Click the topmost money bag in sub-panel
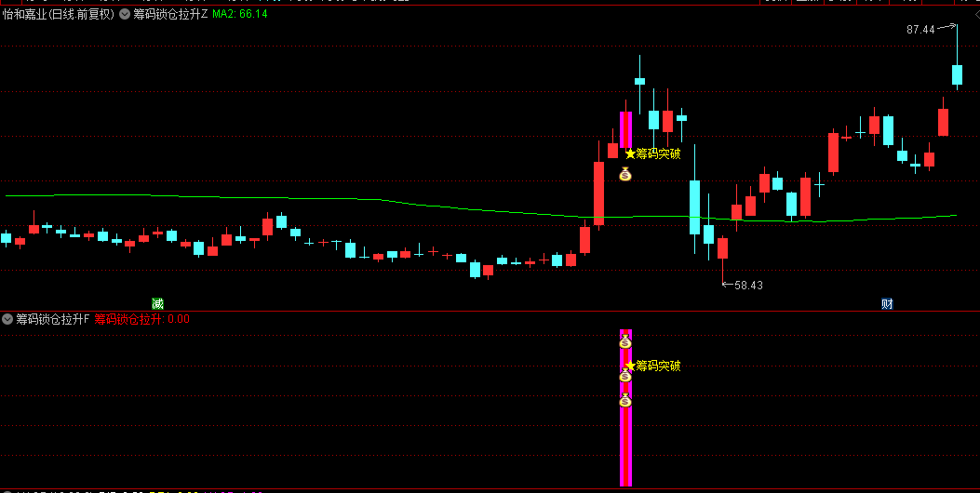The image size is (980, 493). 625,341
